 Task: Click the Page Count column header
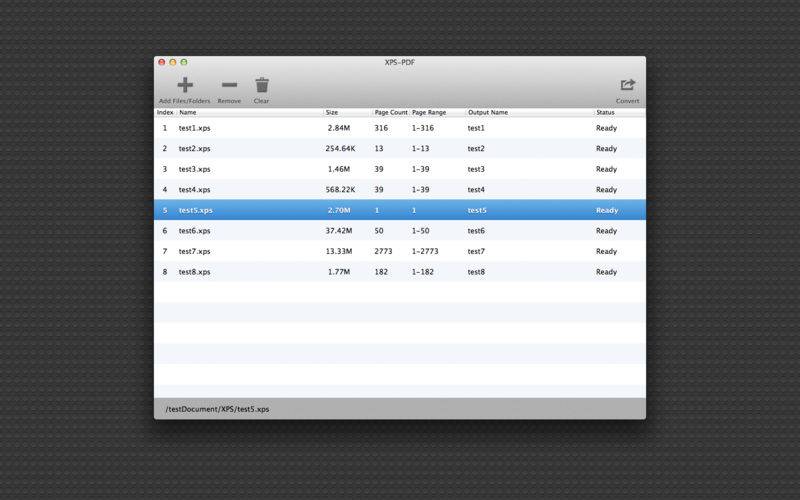pyautogui.click(x=390, y=112)
